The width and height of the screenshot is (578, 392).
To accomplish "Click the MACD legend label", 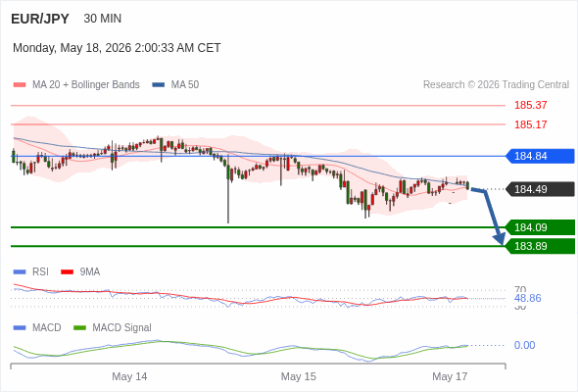I will tap(47, 327).
